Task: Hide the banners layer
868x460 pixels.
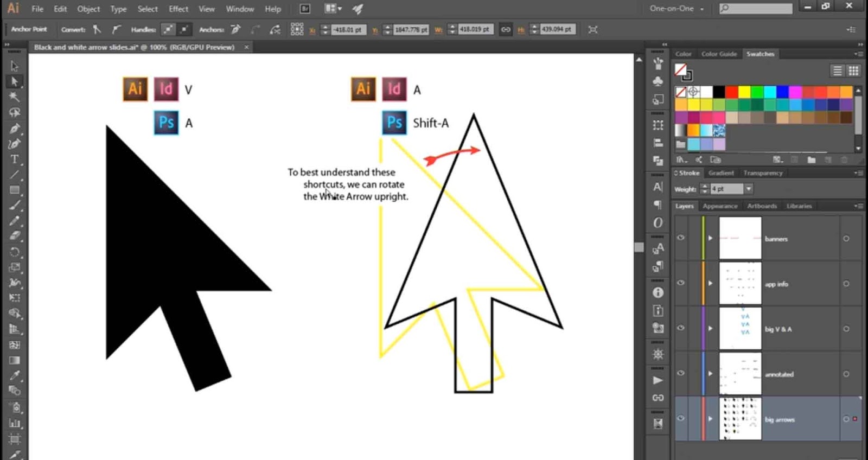Action: pos(681,238)
